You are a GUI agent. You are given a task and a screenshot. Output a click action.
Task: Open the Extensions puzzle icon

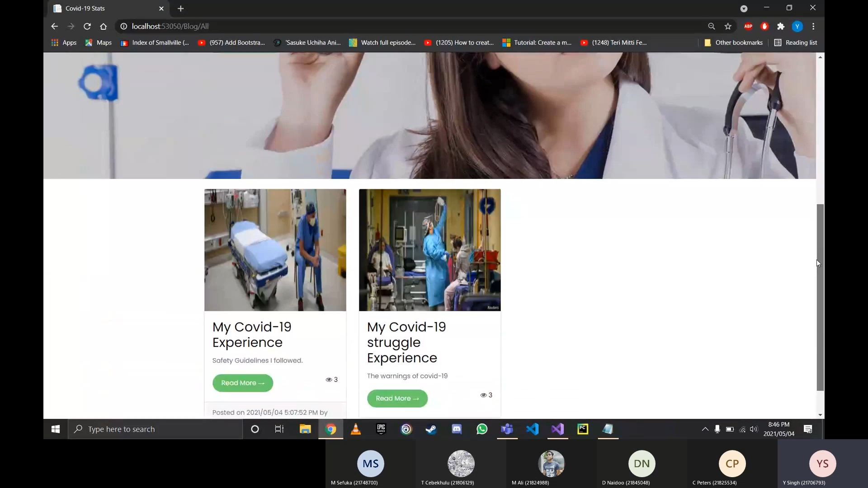(781, 26)
